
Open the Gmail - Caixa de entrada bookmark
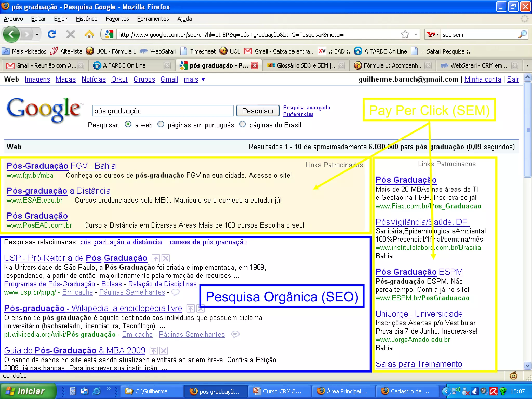pos(280,51)
